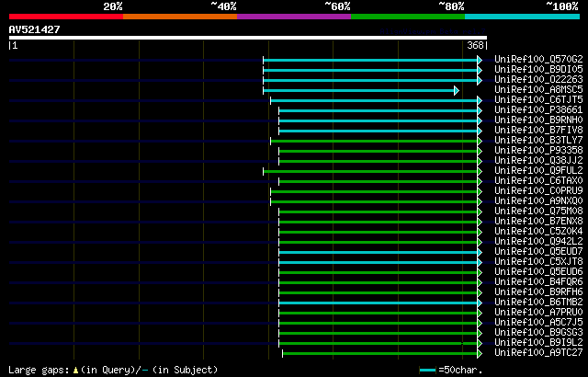Image resolution: width=588 pixels, height=377 pixels.
Task: Select the UniRef100_Q942L2 label text
Action: click(x=538, y=242)
